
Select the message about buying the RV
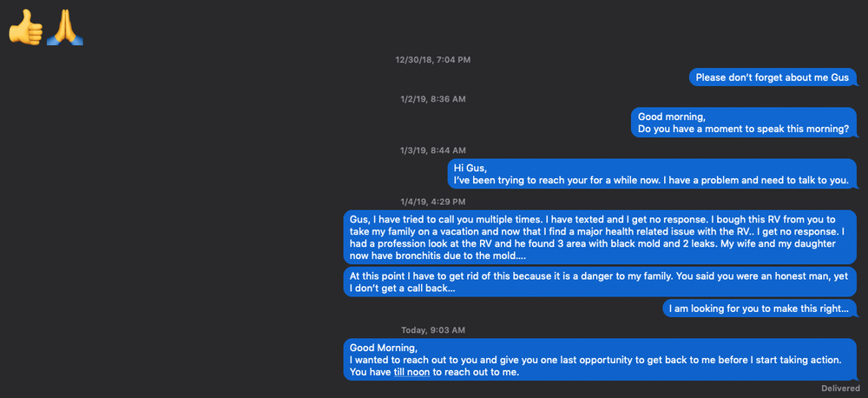pos(598,238)
